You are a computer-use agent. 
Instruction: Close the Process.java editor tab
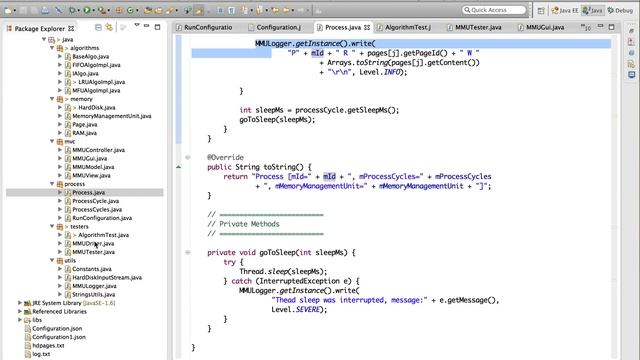click(x=367, y=27)
